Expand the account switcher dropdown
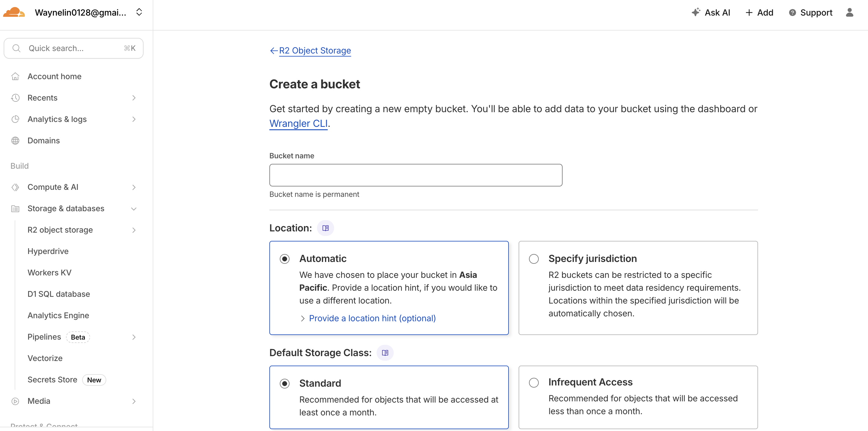Viewport: 868px width, 431px height. 139,13
